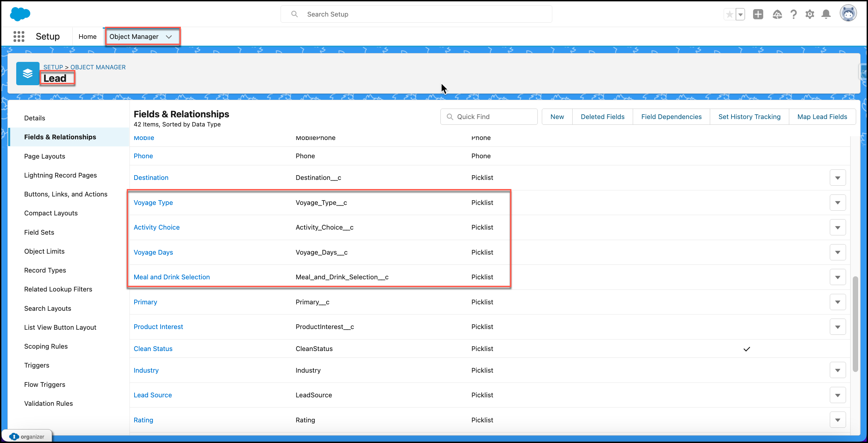Click the favorites star icon
The image size is (868, 443).
tap(729, 15)
